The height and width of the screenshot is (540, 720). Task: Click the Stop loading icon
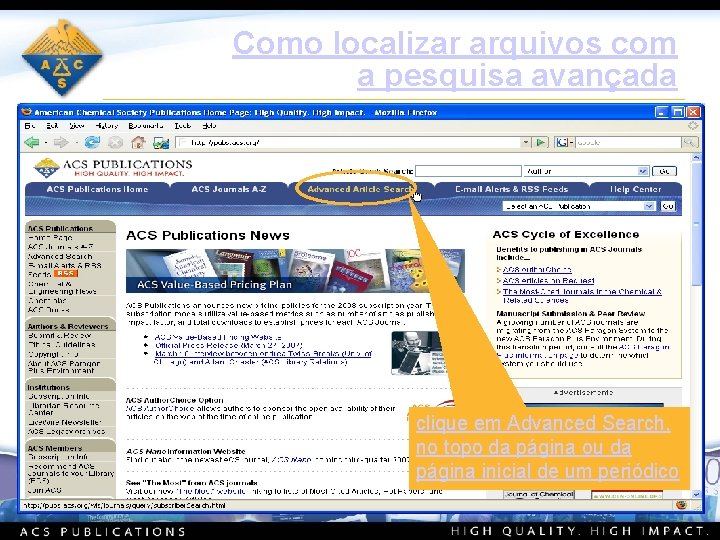pyautogui.click(x=115, y=143)
